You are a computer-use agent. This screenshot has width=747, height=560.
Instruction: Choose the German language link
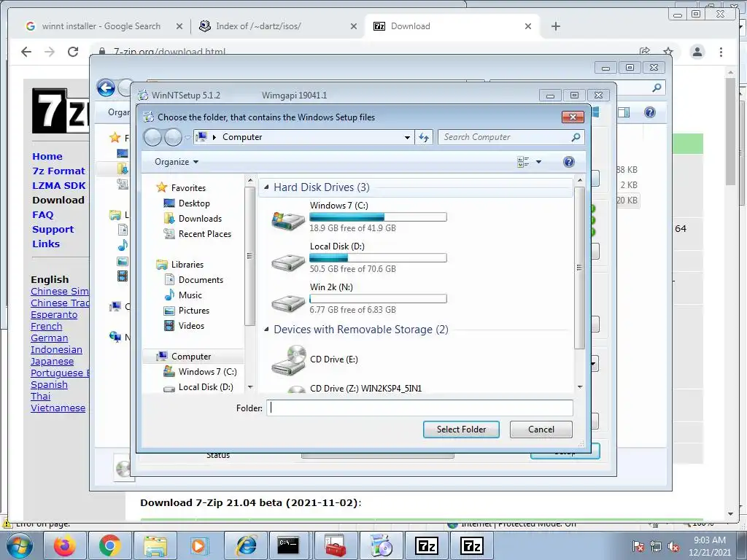click(49, 338)
